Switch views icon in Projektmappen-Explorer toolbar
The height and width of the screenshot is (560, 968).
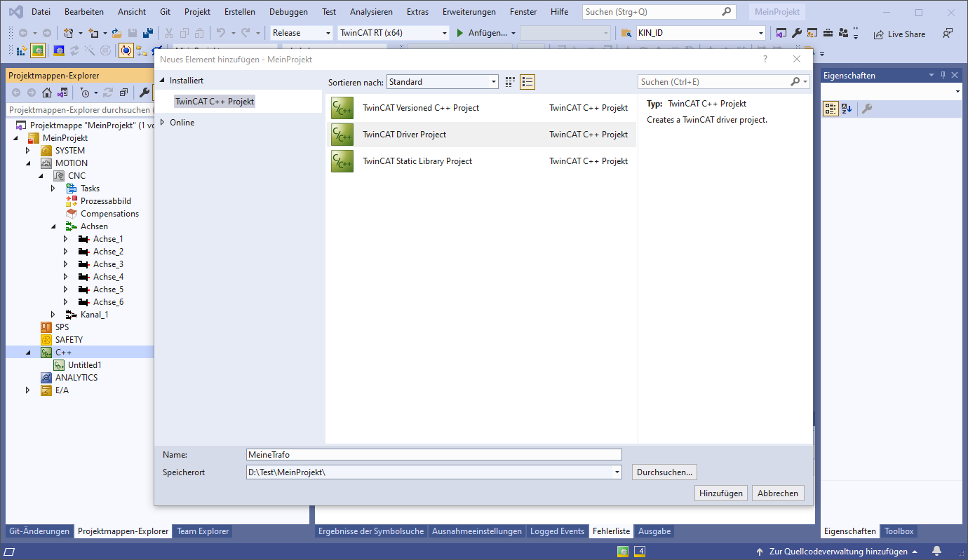62,93
